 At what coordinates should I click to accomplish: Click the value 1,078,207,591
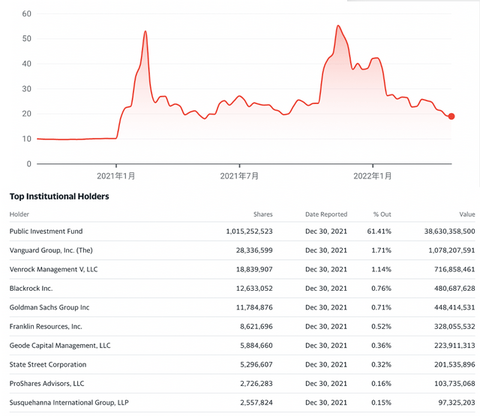point(452,250)
